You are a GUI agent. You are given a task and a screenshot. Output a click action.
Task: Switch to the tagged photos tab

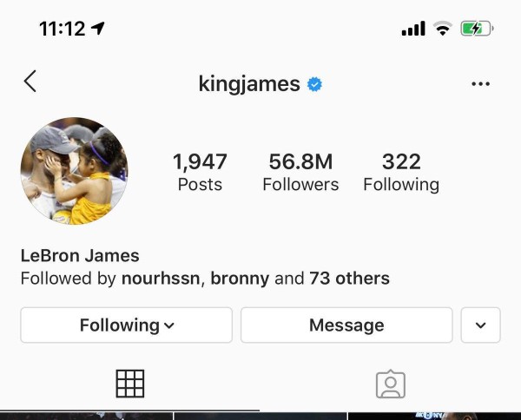(391, 384)
